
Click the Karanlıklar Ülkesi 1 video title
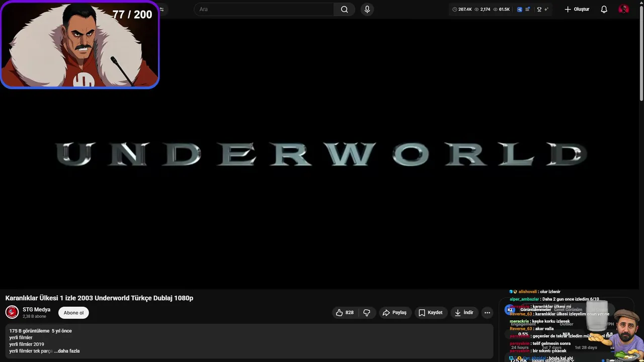pyautogui.click(x=99, y=298)
